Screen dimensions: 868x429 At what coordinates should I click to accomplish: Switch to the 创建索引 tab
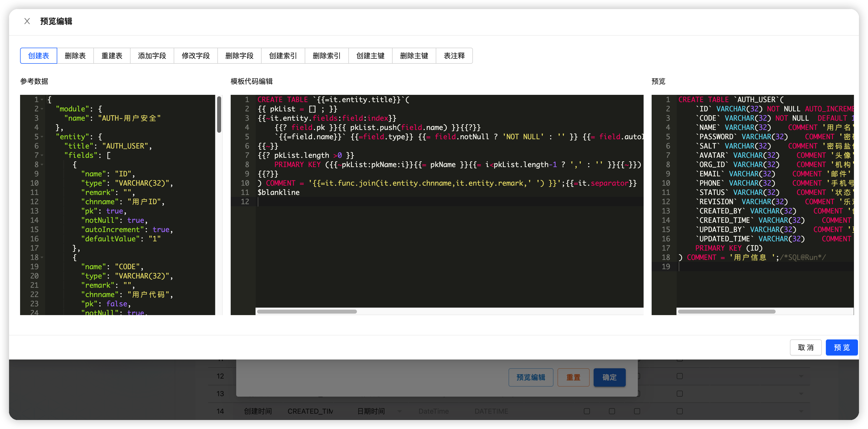tap(283, 56)
